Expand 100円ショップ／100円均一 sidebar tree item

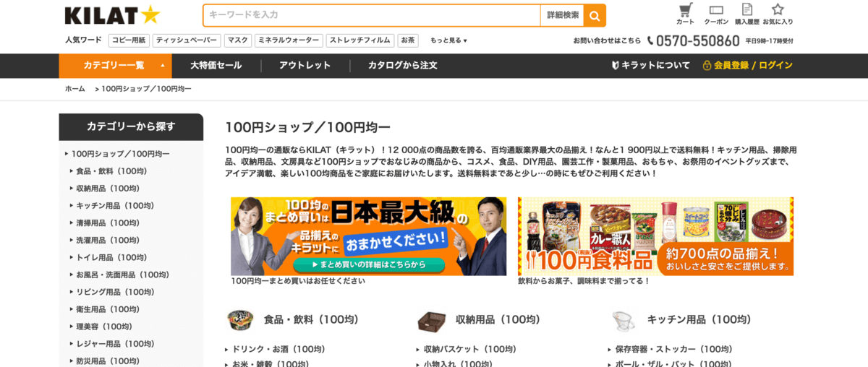click(x=120, y=154)
